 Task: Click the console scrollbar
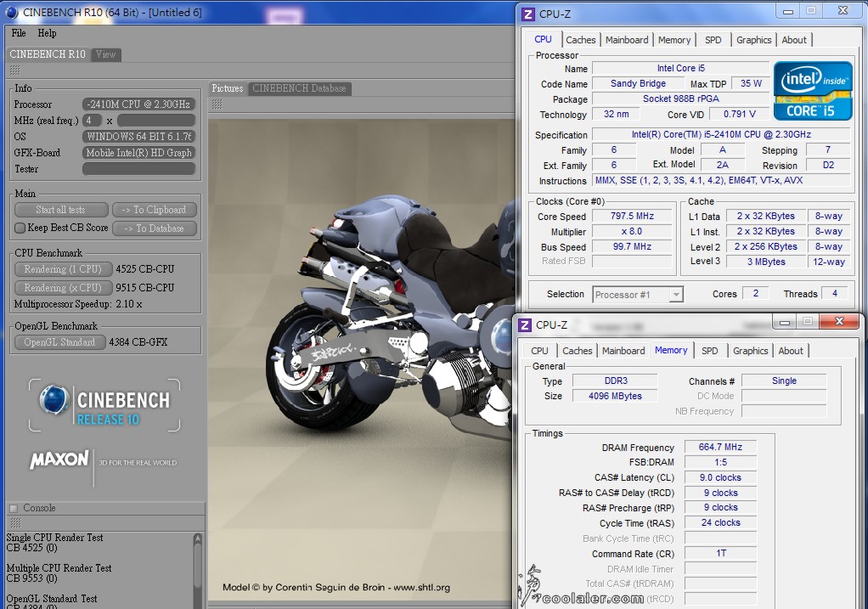198,570
